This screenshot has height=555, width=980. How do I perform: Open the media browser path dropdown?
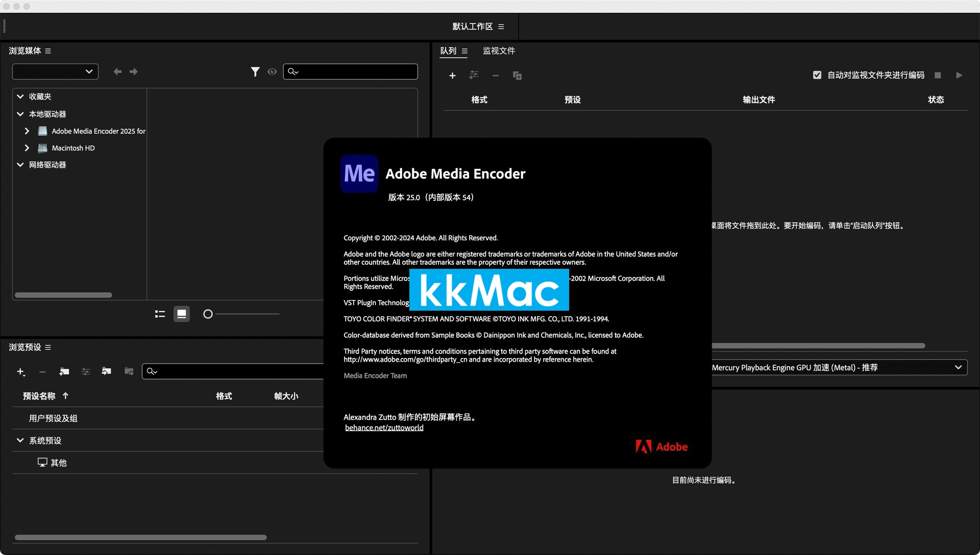click(55, 71)
